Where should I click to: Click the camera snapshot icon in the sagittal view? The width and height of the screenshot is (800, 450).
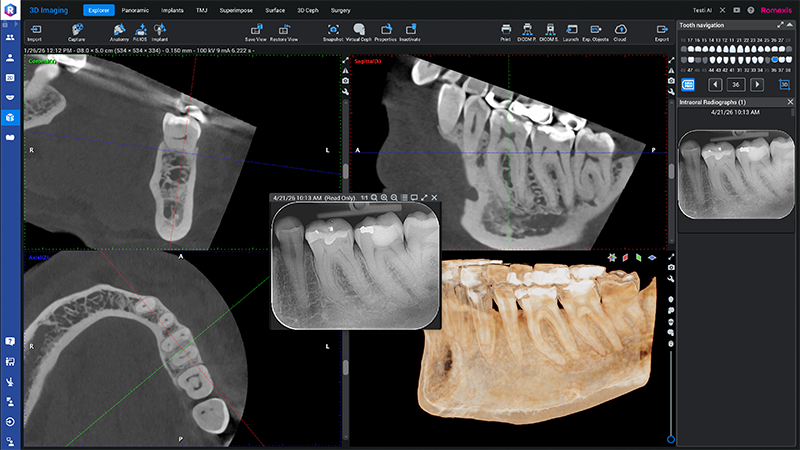(x=671, y=81)
